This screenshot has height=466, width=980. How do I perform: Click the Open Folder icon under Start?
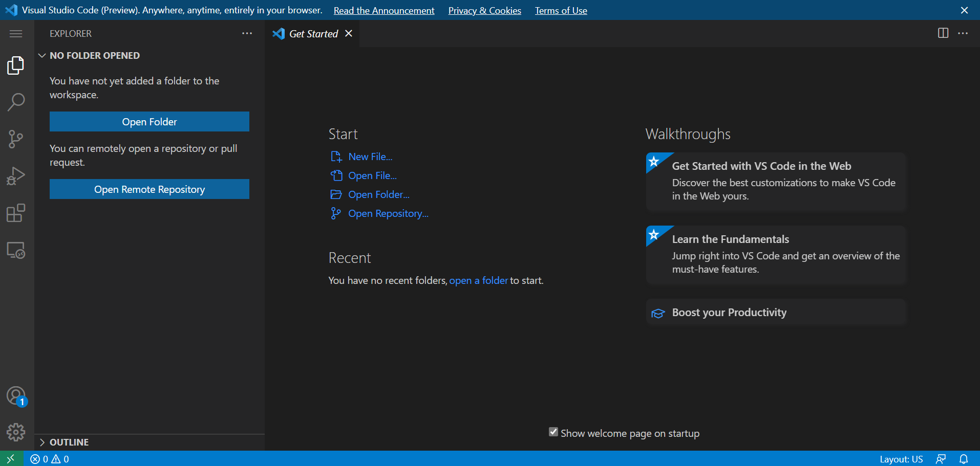click(x=336, y=194)
